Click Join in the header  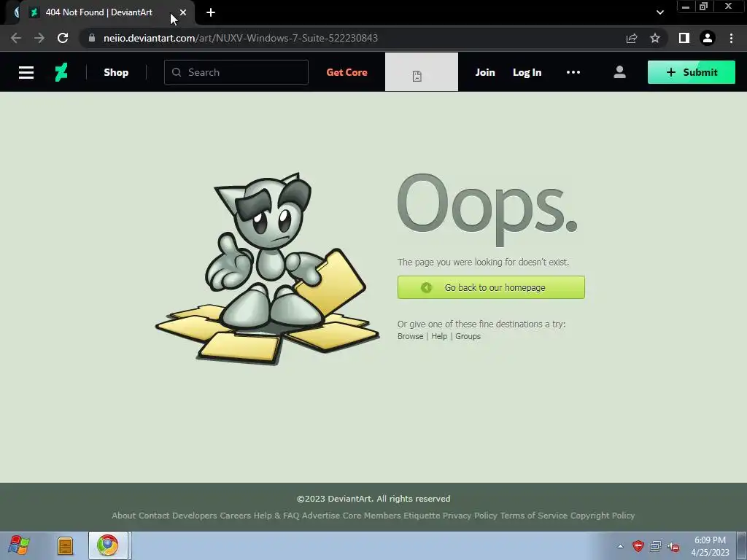point(485,72)
